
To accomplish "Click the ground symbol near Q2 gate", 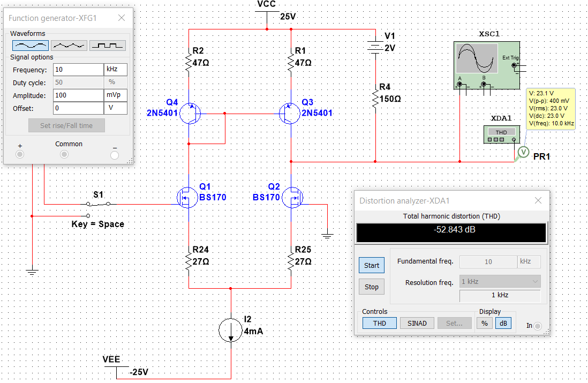I will point(327,236).
